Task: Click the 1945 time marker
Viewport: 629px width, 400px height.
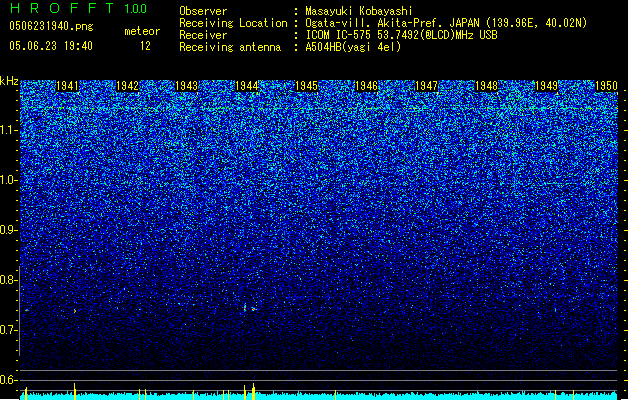Action: click(306, 86)
